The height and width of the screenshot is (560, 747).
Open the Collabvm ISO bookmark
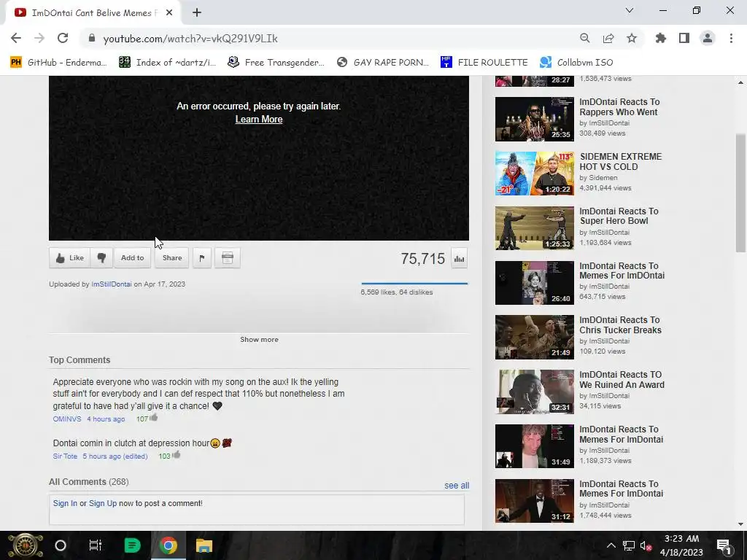[576, 62]
